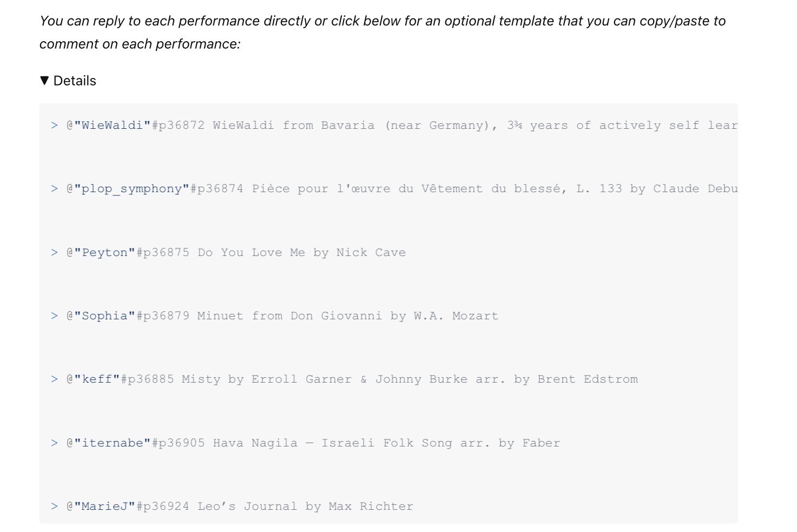This screenshot has height=532, width=797.
Task: Click post reference #p36924
Action: 163,507
